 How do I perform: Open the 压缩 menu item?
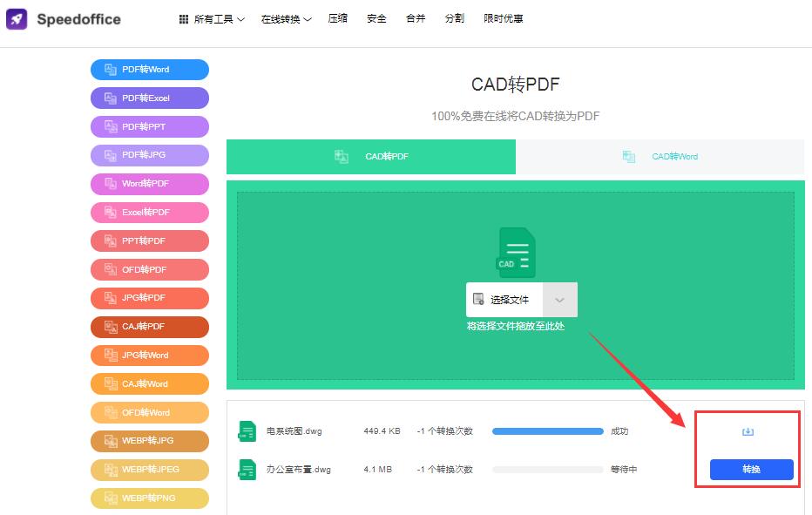[337, 18]
